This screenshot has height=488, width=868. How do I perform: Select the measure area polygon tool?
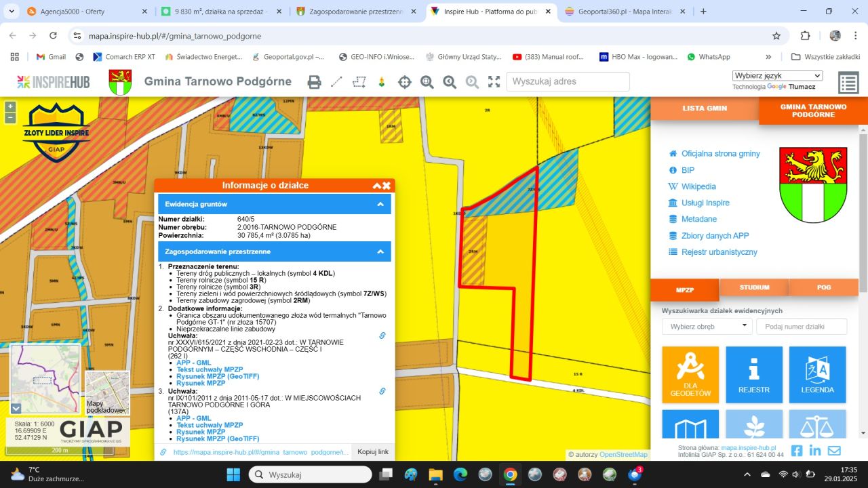(x=359, y=82)
